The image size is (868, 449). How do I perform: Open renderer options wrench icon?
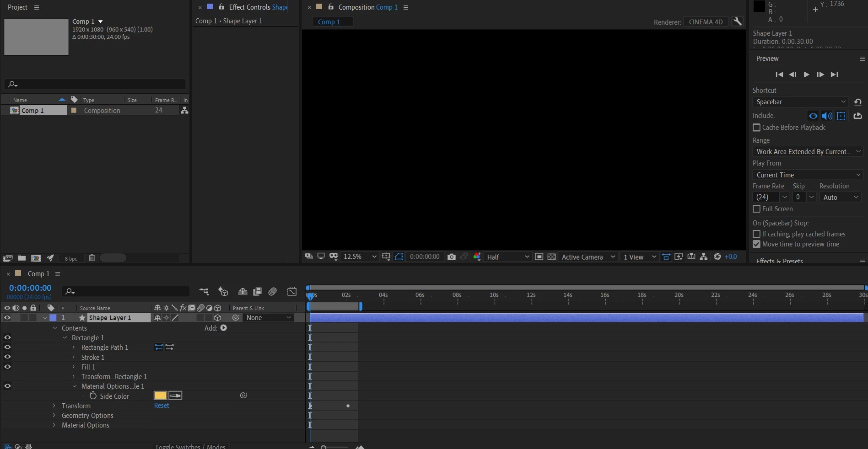tap(737, 21)
